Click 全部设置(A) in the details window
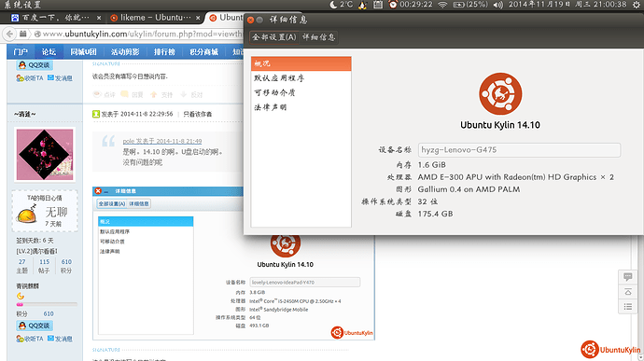644x361 pixels. [x=274, y=37]
